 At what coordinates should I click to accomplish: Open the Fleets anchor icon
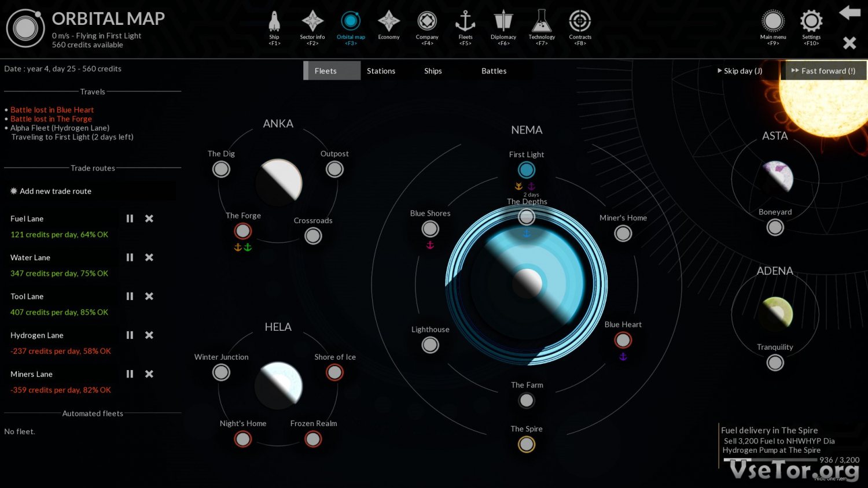(x=465, y=23)
